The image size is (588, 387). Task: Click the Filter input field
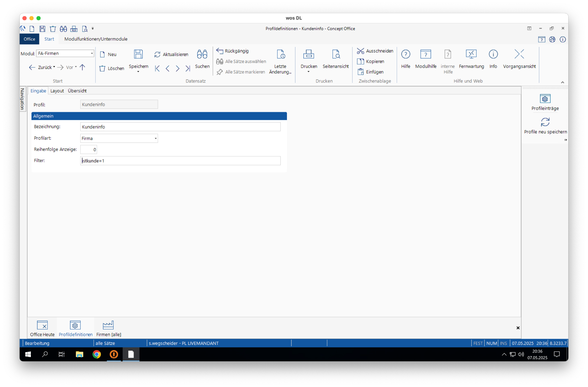point(180,161)
